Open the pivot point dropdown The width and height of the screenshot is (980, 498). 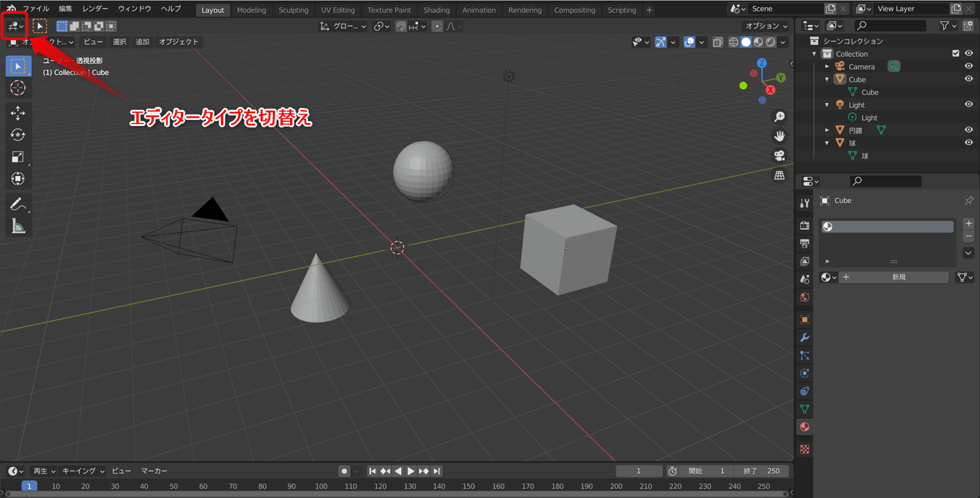click(381, 26)
